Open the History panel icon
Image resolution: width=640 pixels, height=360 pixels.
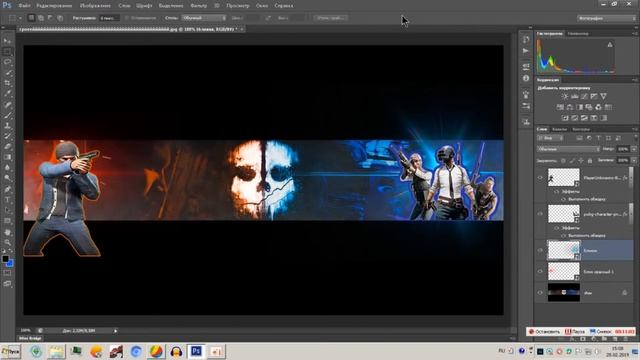pyautogui.click(x=526, y=40)
